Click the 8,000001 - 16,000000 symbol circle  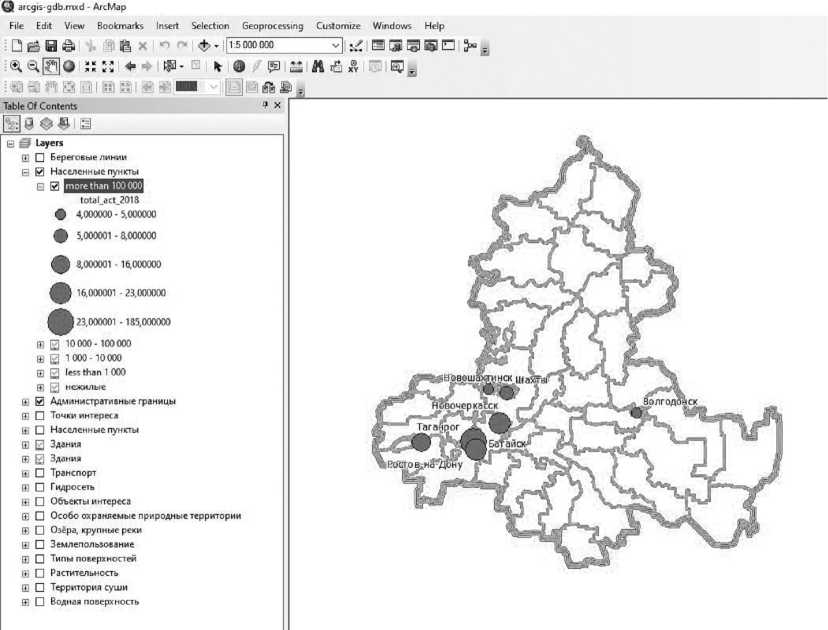coord(61,265)
